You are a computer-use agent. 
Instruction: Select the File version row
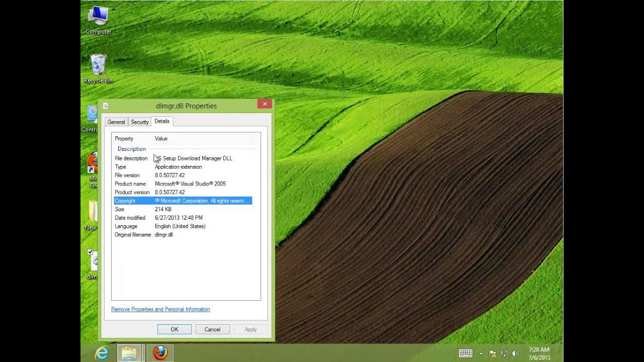coord(183,175)
